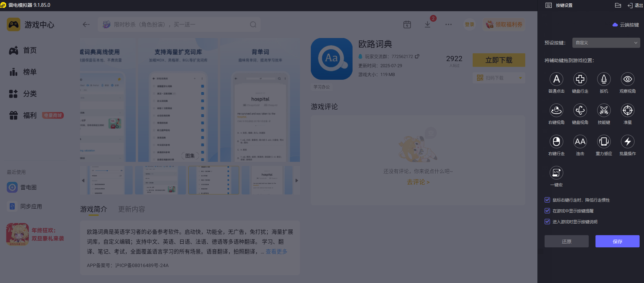The height and width of the screenshot is (283, 644).
Task: Click the 学习办公 category tag
Action: pyautogui.click(x=321, y=87)
